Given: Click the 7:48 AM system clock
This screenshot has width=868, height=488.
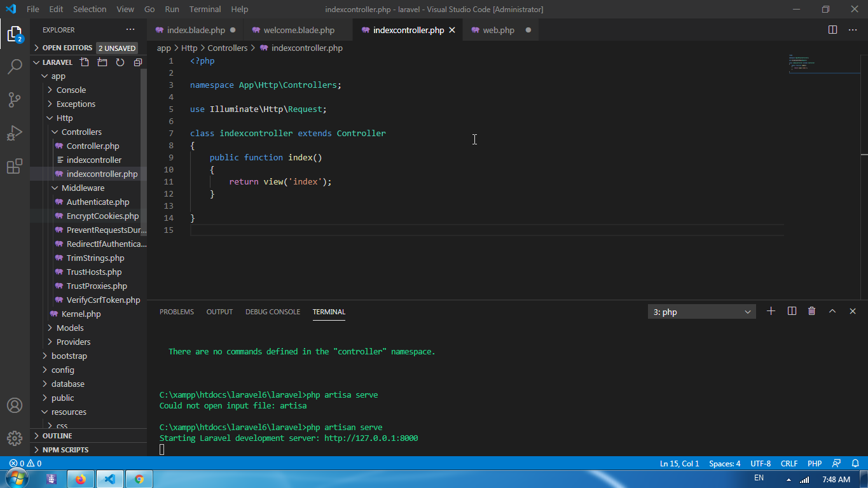Looking at the screenshot, I should click(836, 479).
